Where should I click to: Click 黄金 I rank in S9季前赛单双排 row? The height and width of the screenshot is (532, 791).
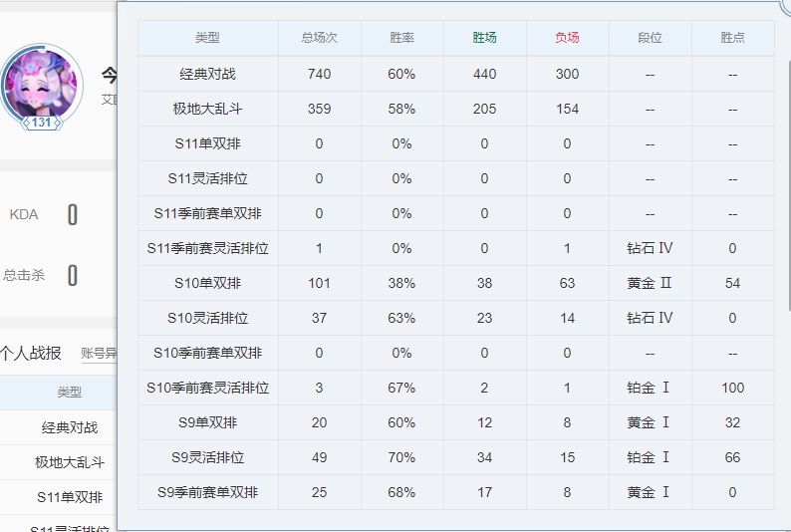point(649,492)
